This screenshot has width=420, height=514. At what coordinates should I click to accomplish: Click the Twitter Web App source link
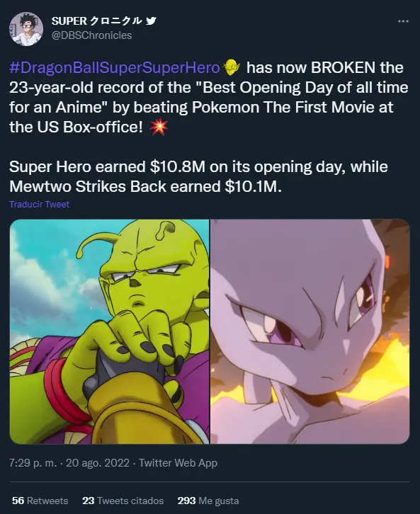tap(178, 463)
